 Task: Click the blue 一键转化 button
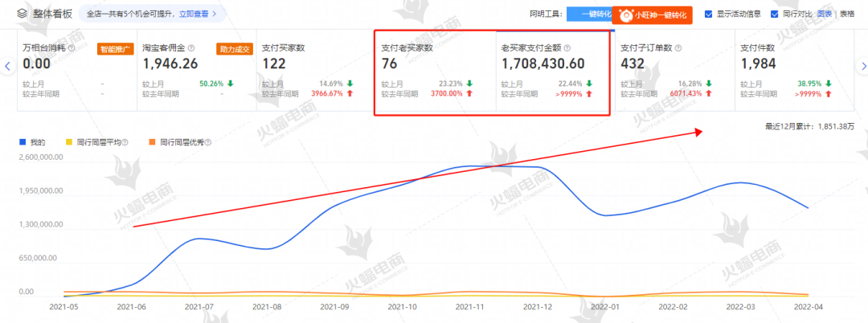[588, 14]
